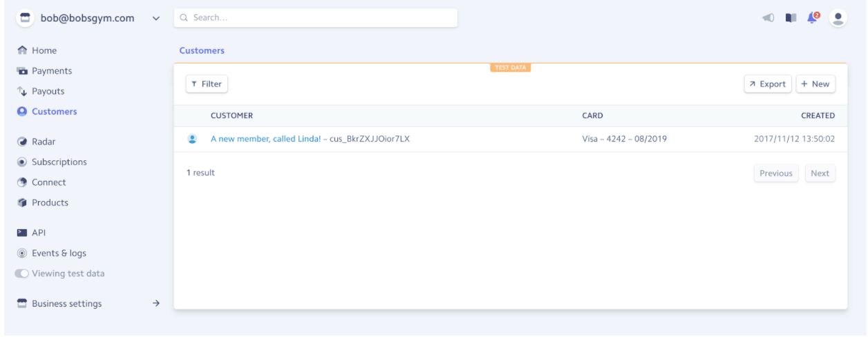Click the TEST DATA badge
868x337 pixels.
[x=511, y=68]
